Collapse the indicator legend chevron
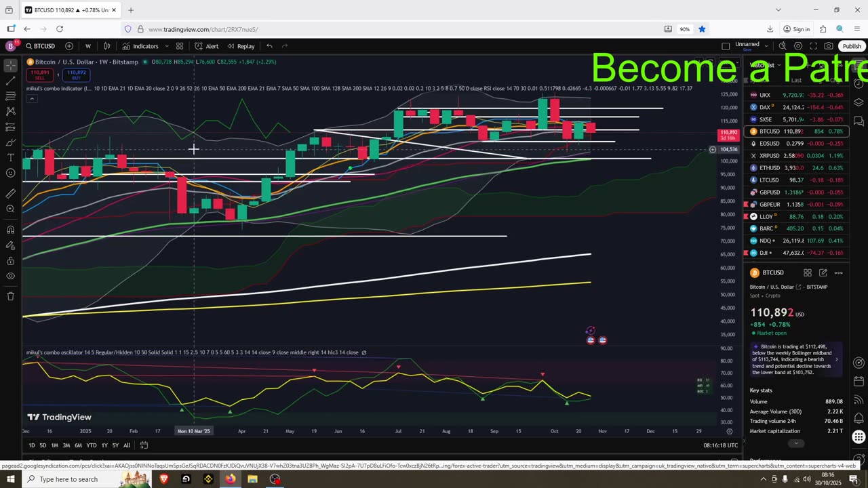This screenshot has width=868, height=488. click(x=31, y=98)
